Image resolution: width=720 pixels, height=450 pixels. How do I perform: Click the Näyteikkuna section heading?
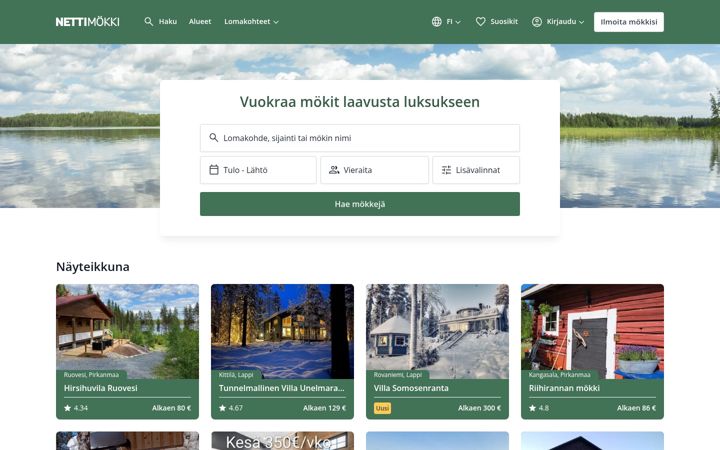tap(93, 267)
